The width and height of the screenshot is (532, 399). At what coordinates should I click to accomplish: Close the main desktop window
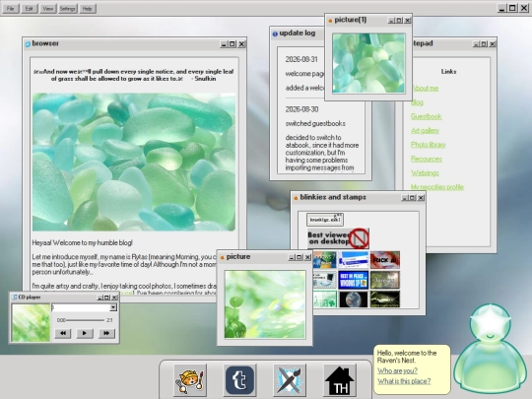pyautogui.click(x=523, y=8)
